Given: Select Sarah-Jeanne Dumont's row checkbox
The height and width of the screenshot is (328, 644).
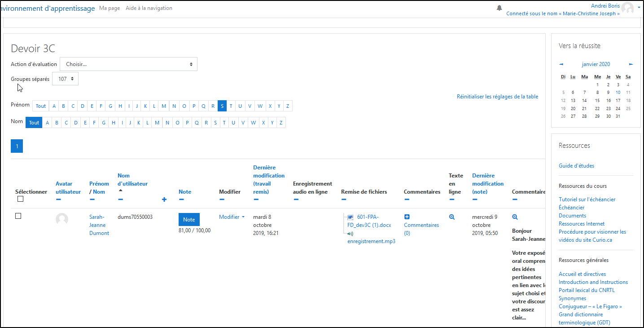Looking at the screenshot, I should coord(18,216).
